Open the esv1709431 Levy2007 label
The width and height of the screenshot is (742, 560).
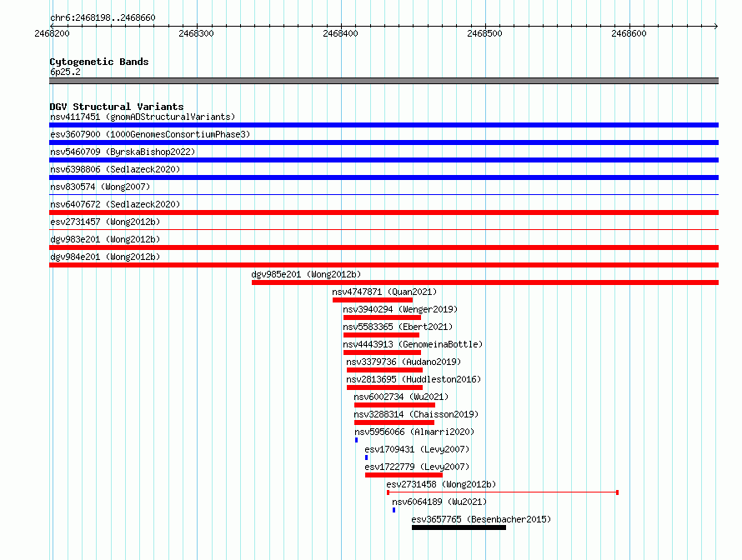417,449
